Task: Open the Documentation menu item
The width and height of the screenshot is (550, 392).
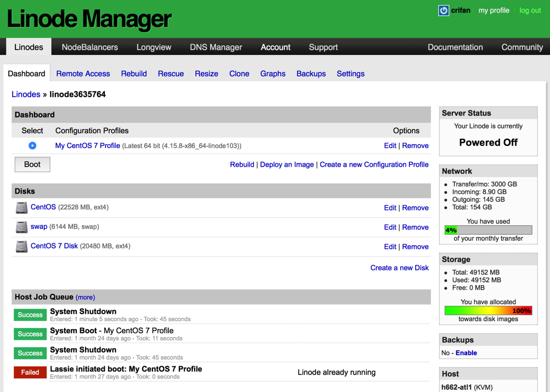Action: pos(455,47)
